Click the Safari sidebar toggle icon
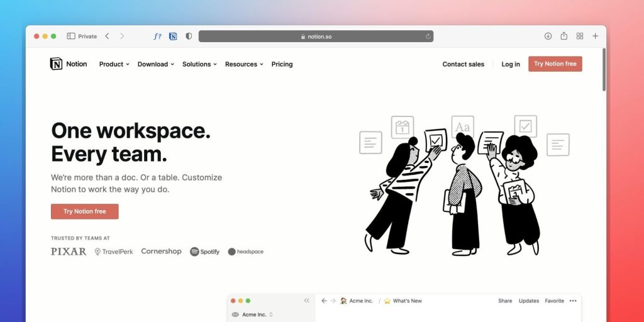 click(x=71, y=36)
